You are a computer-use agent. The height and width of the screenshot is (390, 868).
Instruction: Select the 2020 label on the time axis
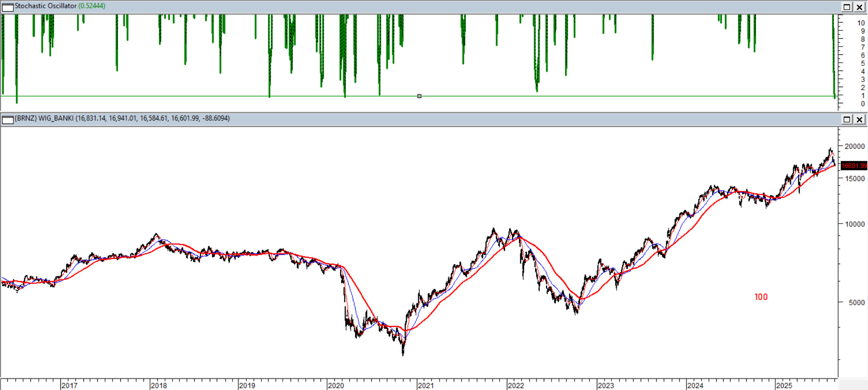pyautogui.click(x=336, y=385)
